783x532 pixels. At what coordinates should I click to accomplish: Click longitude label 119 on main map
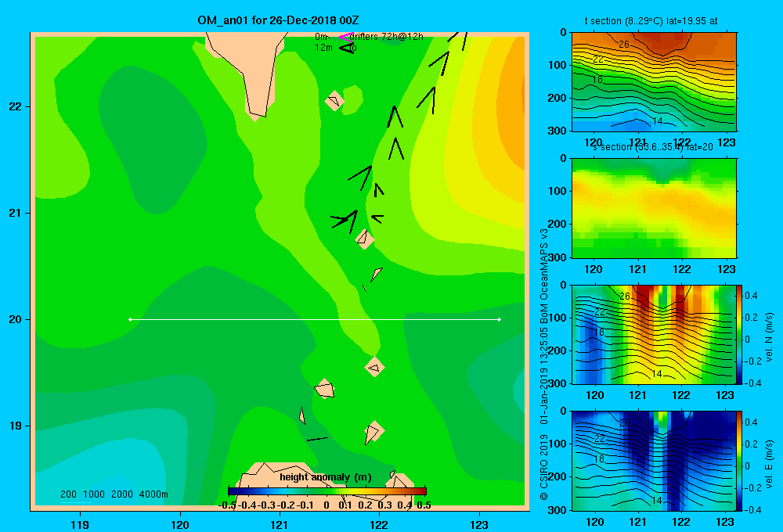pos(80,524)
